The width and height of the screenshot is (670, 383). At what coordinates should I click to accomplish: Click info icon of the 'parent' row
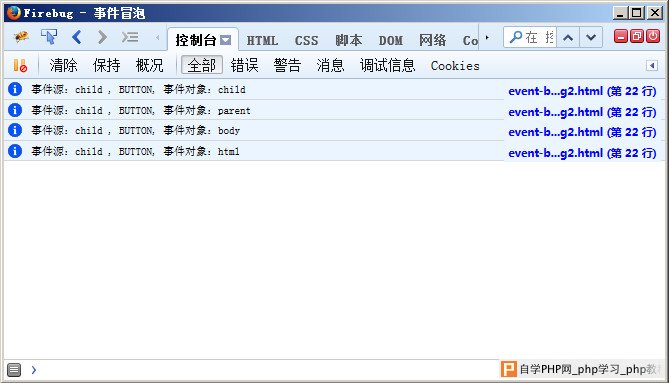[15, 110]
